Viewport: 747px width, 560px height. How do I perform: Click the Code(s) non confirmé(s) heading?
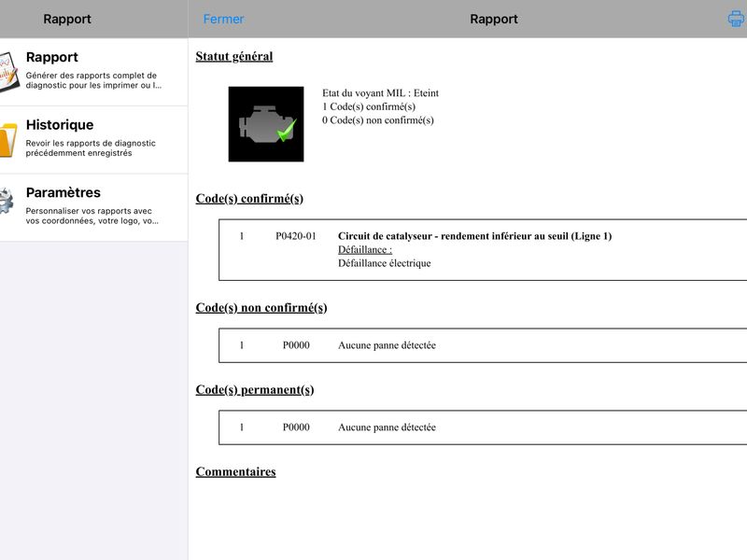pos(261,308)
